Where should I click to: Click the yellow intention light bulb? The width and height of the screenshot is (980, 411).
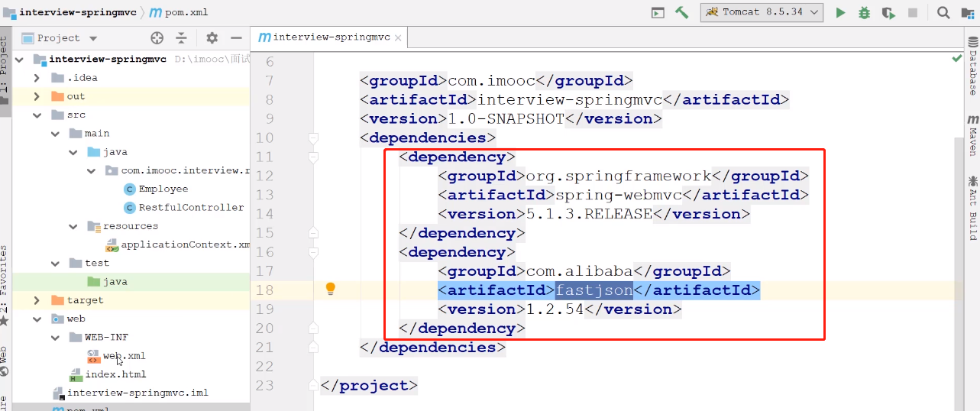click(331, 289)
